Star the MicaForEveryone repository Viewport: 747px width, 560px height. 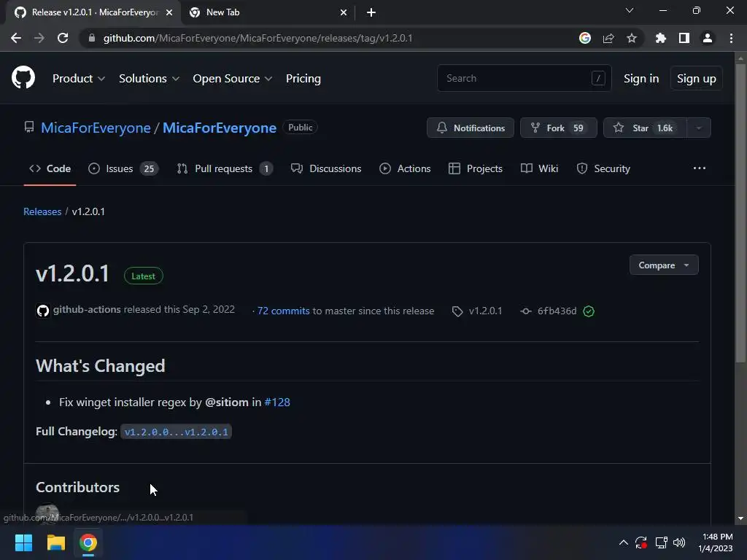coord(645,128)
